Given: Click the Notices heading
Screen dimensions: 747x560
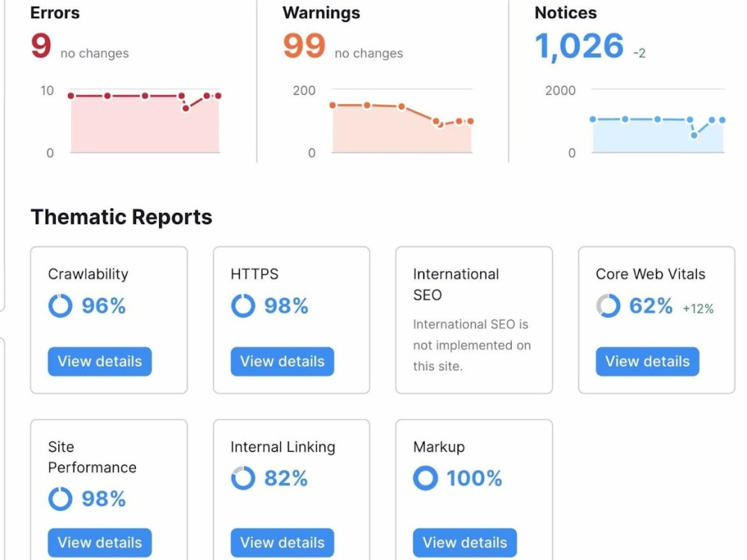Looking at the screenshot, I should [x=565, y=13].
